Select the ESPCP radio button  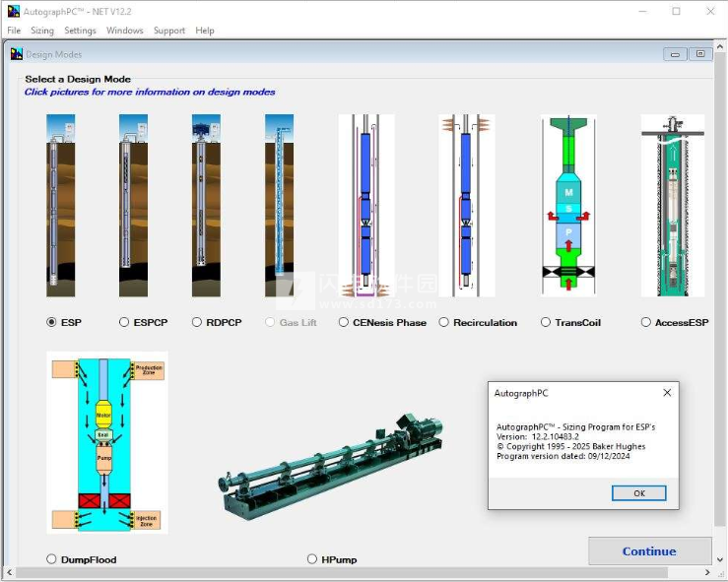pyautogui.click(x=124, y=322)
